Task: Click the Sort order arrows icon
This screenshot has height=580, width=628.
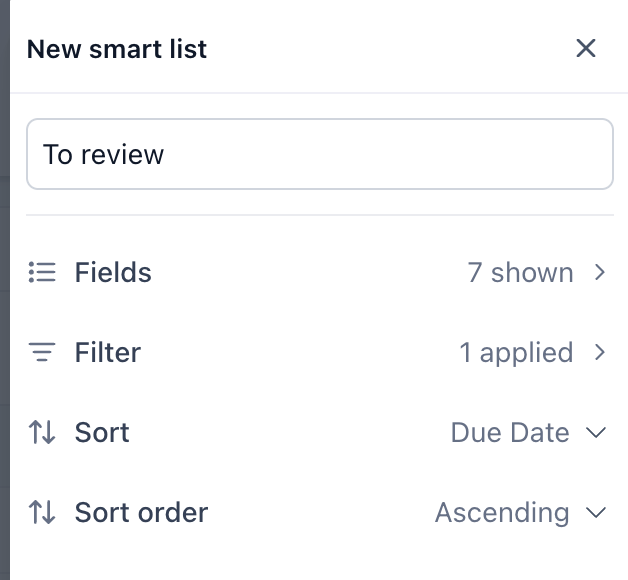Action: pos(42,512)
